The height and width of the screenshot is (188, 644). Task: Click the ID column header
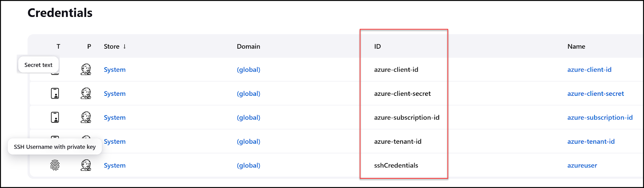pyautogui.click(x=378, y=46)
